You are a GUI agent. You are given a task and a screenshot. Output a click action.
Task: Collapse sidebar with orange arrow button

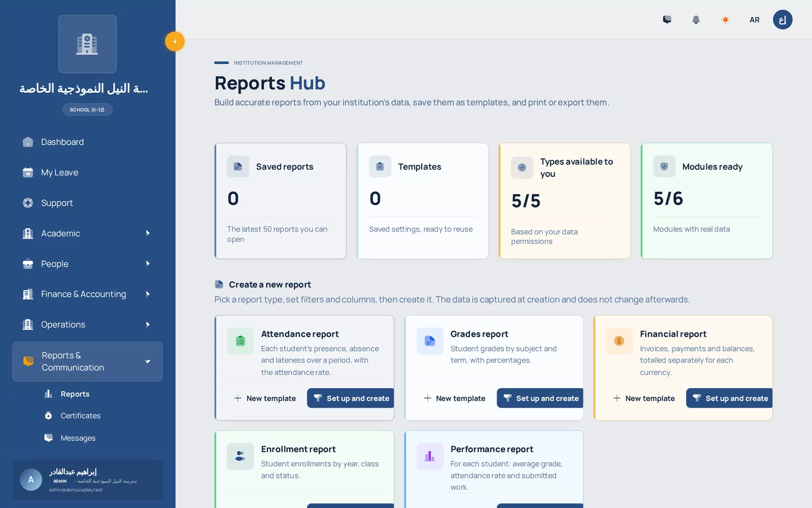[x=175, y=42]
